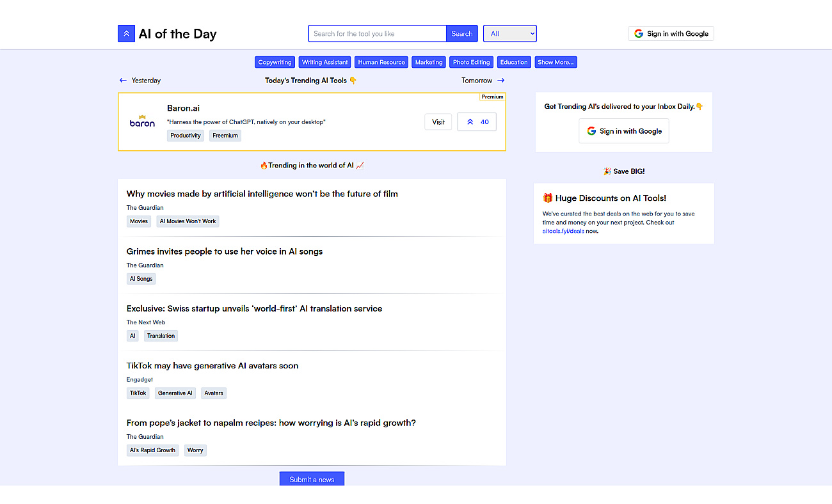The image size is (832, 504).
Task: Click the Translation tag
Action: point(161,336)
